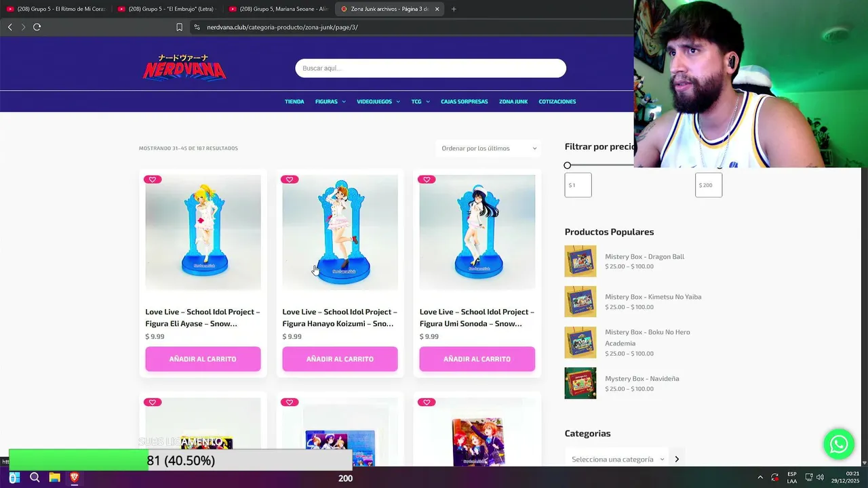Open Brave browser taskbar icon
The height and width of the screenshot is (488, 868).
click(x=75, y=478)
